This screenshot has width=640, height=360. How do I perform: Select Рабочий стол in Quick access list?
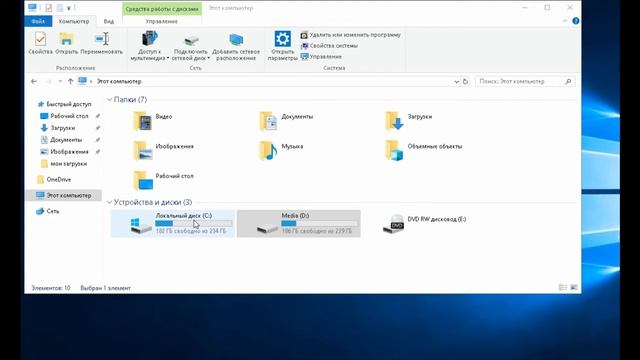coord(65,116)
